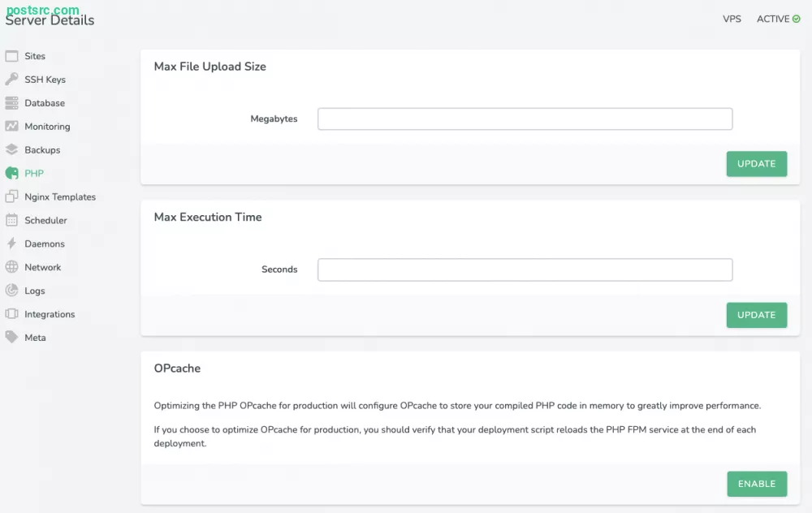Update the Max Execution Time
Image resolution: width=812 pixels, height=513 pixels.
[756, 314]
